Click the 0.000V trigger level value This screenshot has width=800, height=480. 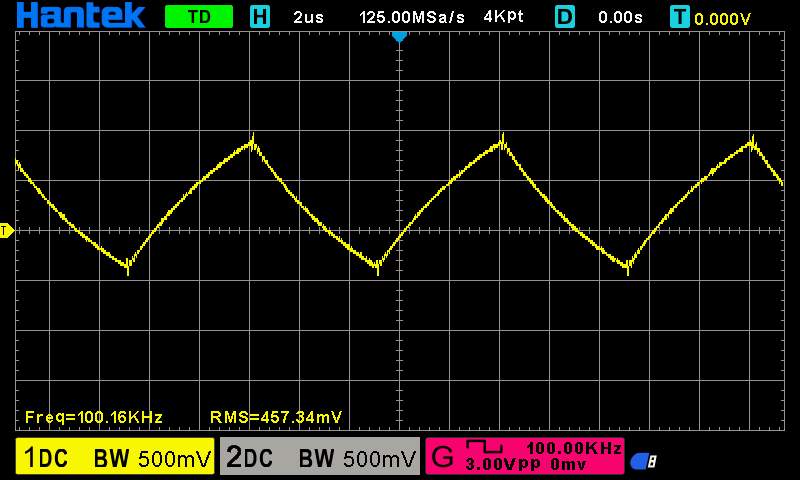722,19
